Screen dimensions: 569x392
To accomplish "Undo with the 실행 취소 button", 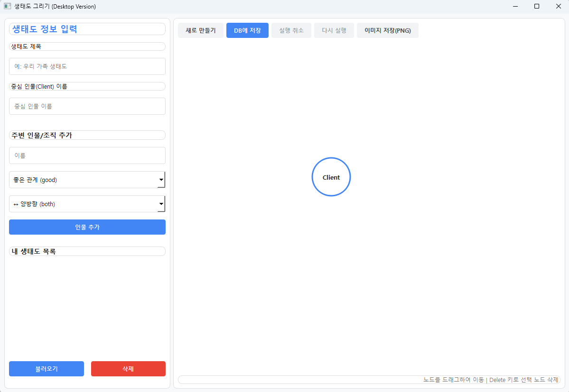I will (291, 30).
